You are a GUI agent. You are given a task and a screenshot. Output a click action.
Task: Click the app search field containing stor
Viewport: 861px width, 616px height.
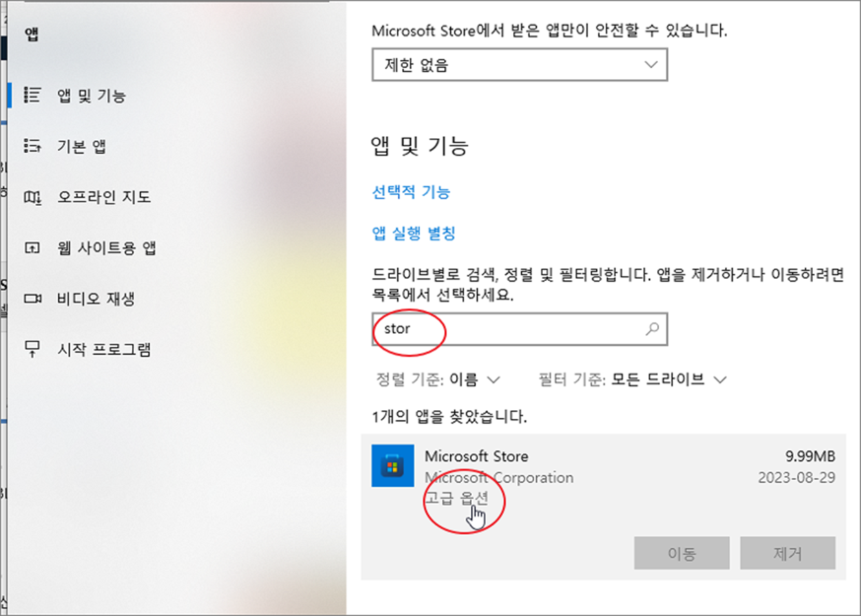pos(519,329)
